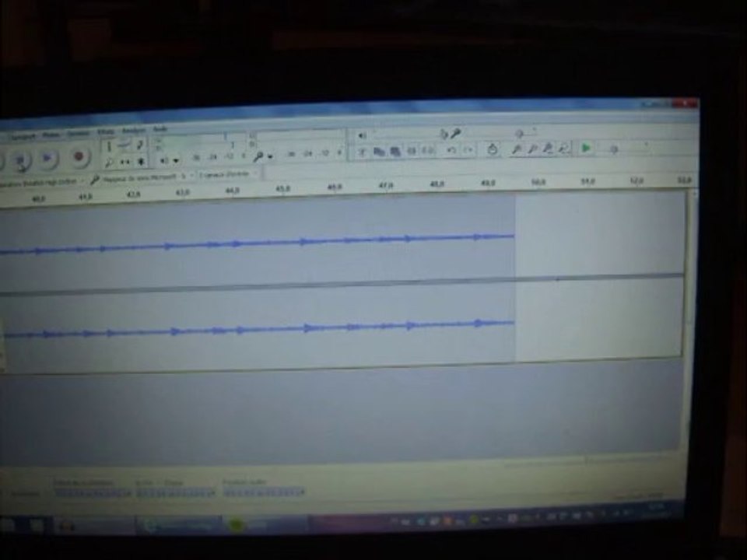The image size is (747, 560).
Task: Click the Paste icon in edit toolbar
Action: coord(395,152)
